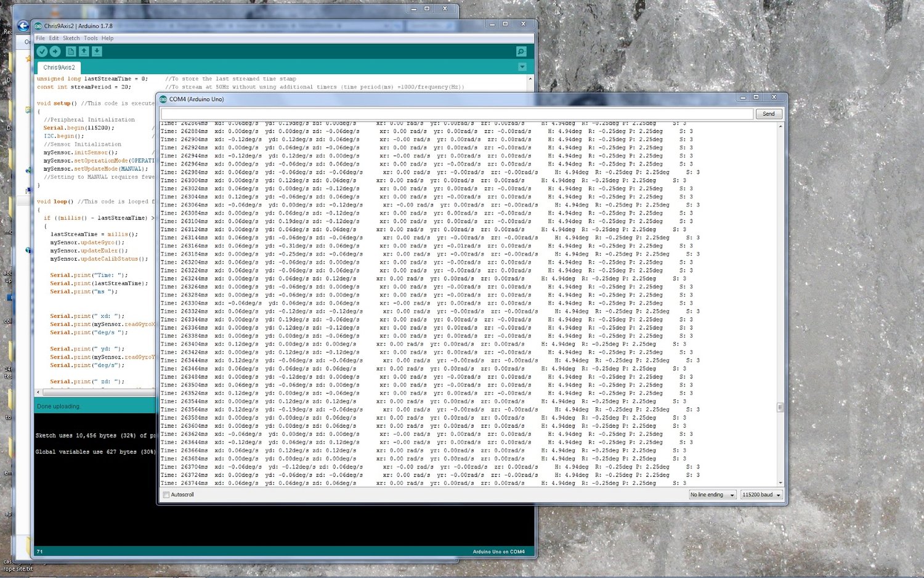Click the 'Sketch uses 10,456 bytes' console line
924x578 pixels.
(x=95, y=436)
